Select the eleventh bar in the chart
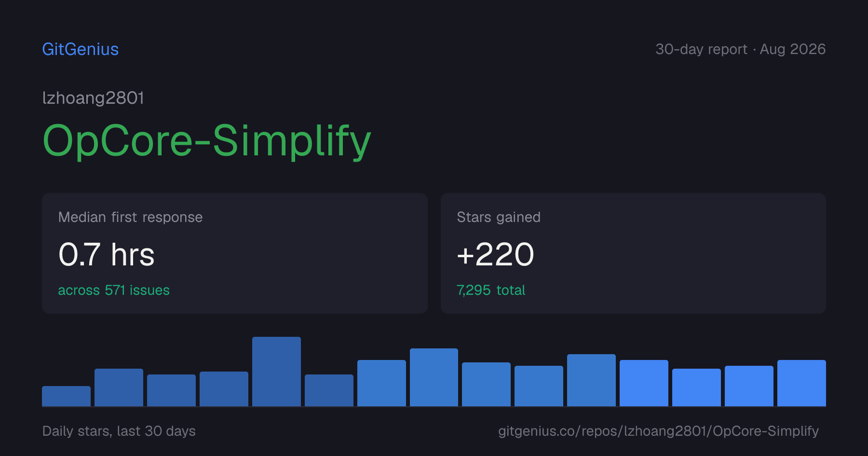Viewport: 868px width, 456px height. (x=591, y=380)
